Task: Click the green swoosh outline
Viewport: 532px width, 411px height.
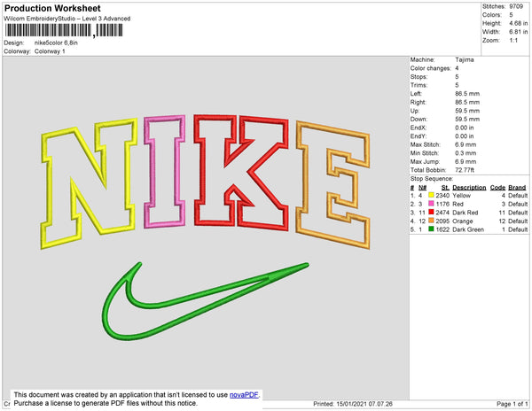Action: [x=206, y=301]
